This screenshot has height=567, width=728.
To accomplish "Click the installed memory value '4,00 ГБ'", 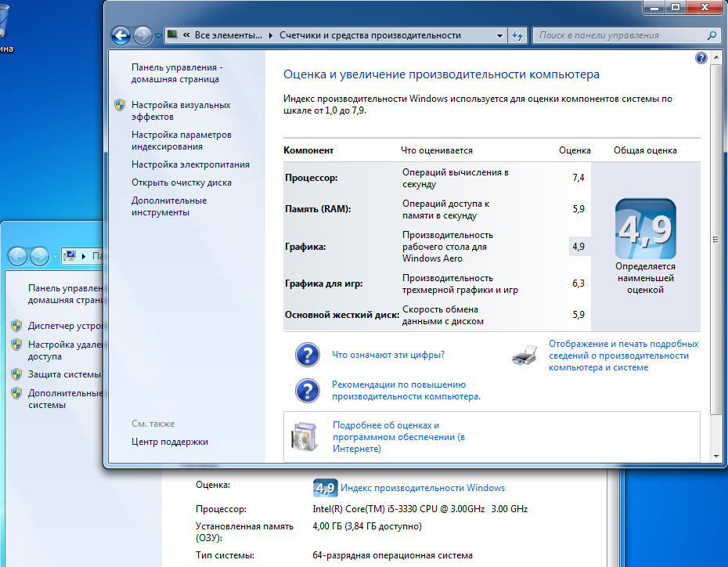I will pos(367,526).
